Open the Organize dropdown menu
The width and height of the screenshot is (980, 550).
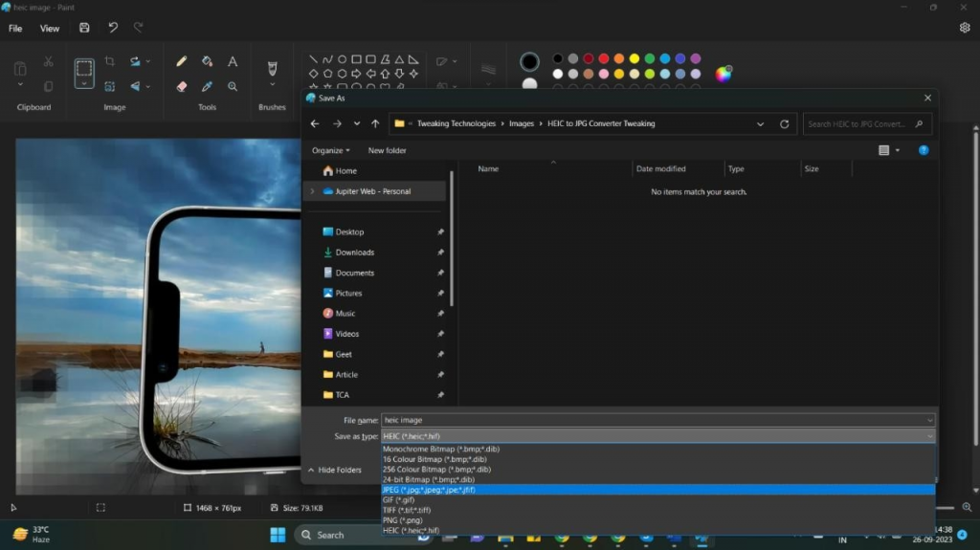[x=330, y=150]
